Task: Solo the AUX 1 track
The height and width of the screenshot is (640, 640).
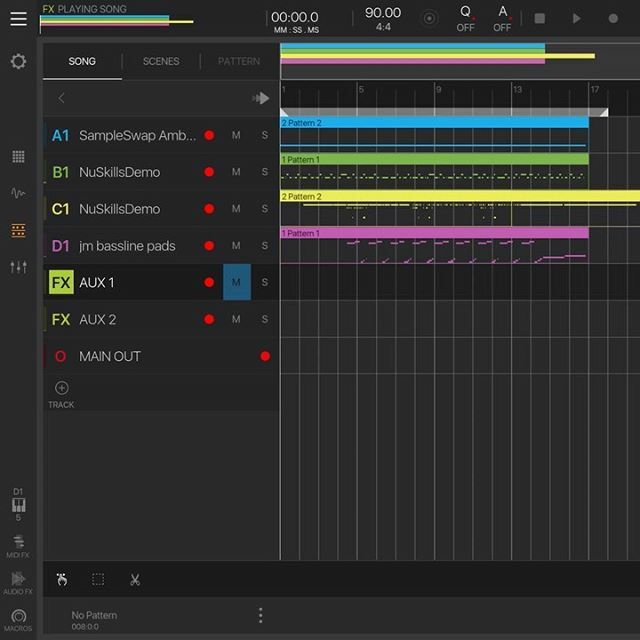Action: tap(265, 282)
